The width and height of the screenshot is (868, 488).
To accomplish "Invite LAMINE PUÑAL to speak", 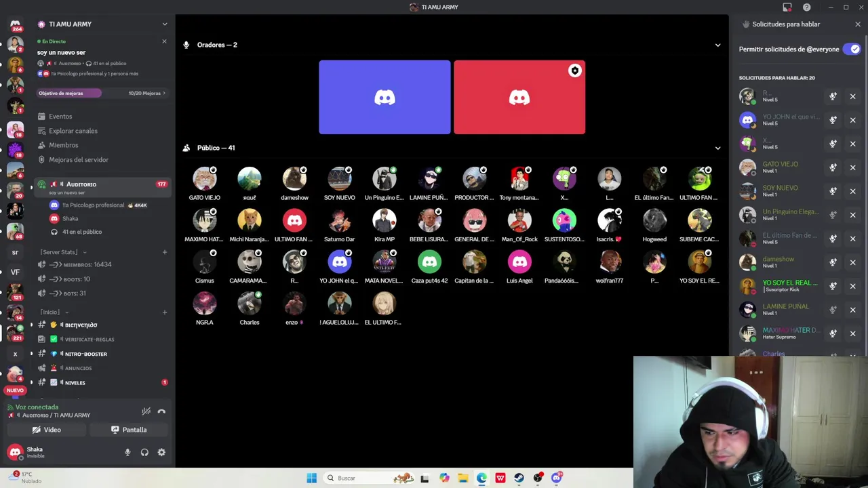I will point(833,310).
